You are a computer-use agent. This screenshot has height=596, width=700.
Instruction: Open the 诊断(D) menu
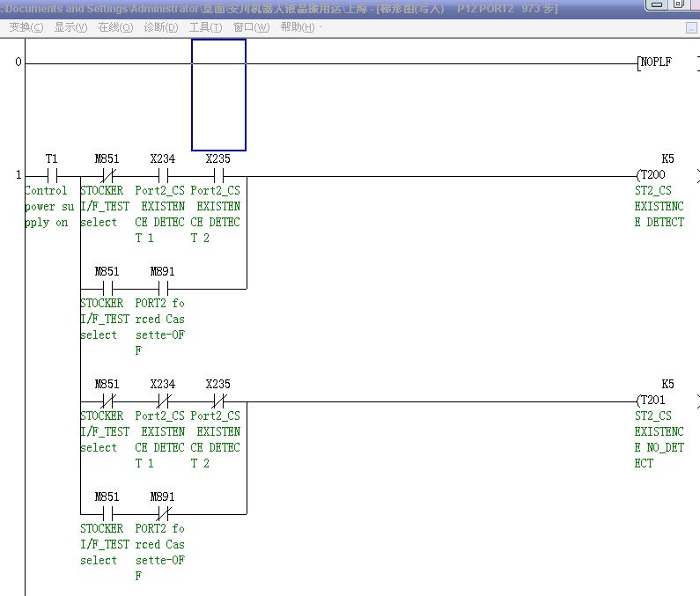click(x=160, y=27)
